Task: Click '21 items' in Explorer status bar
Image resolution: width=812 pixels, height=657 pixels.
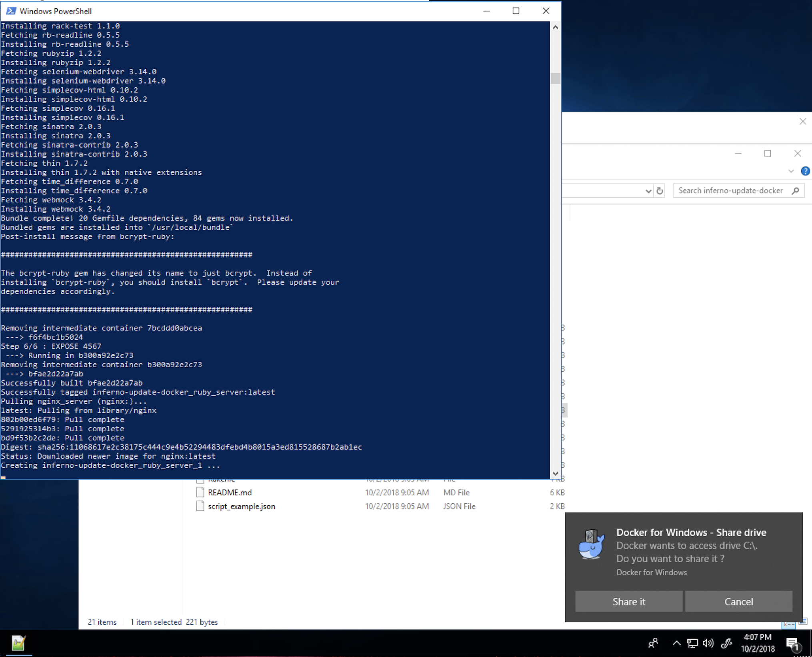Action: (x=102, y=622)
